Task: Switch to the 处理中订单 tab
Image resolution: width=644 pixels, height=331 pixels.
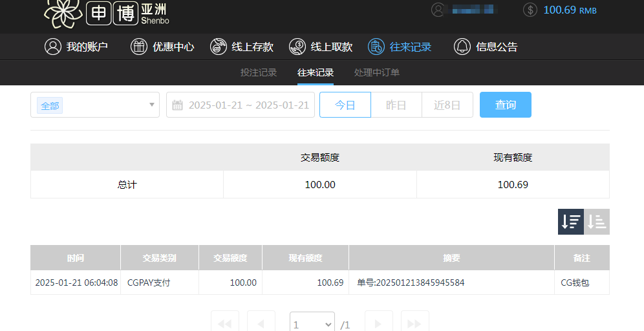Action: click(x=377, y=72)
